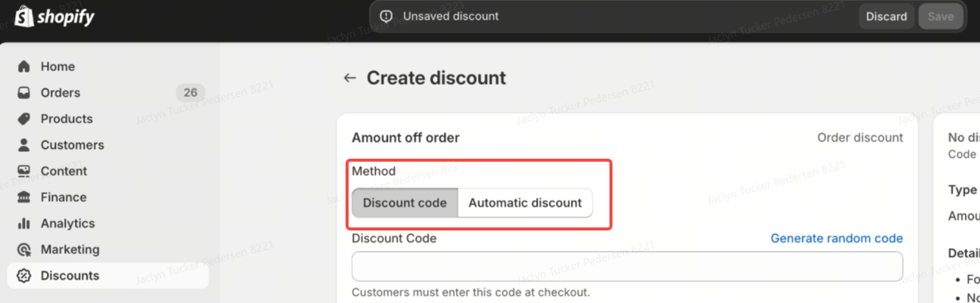The image size is (980, 303).
Task: Click the Generate random code link
Action: (x=836, y=238)
